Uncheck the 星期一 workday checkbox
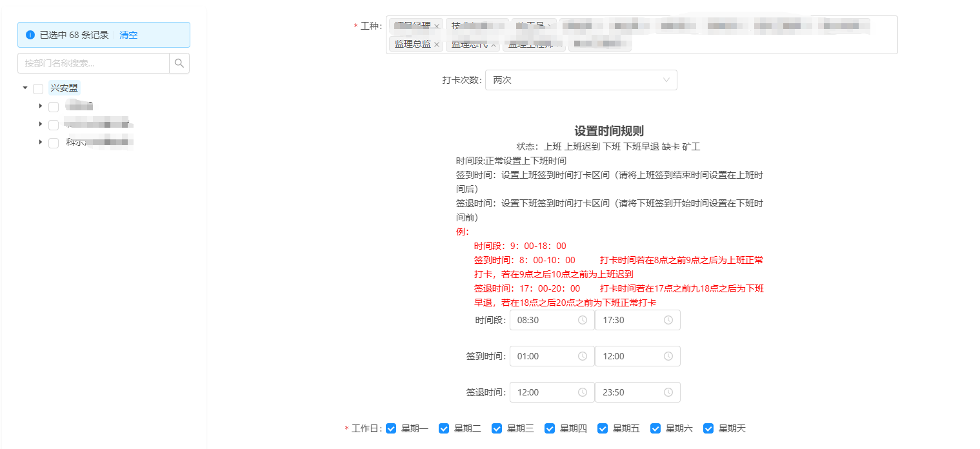Viewport: 980px width, 449px height. 391,428
